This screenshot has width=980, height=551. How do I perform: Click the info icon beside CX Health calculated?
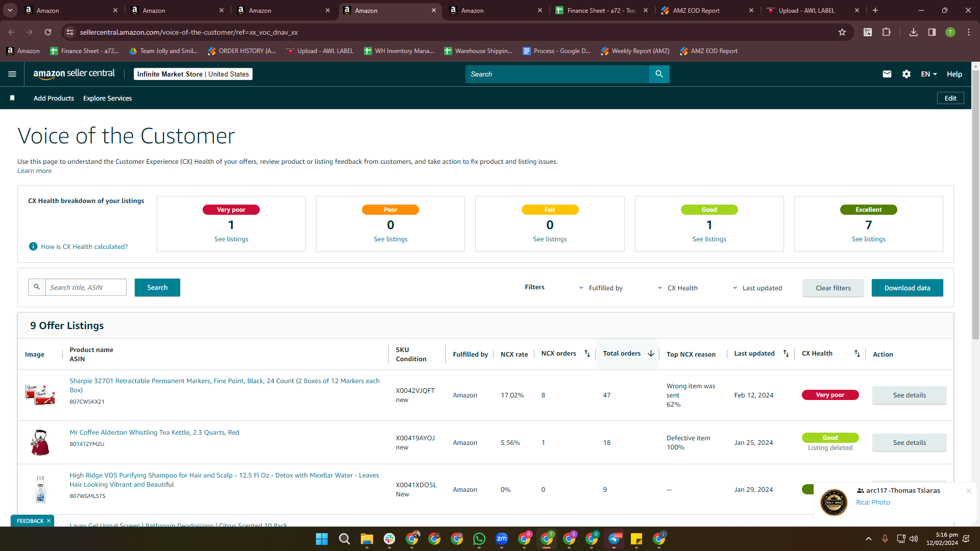33,246
